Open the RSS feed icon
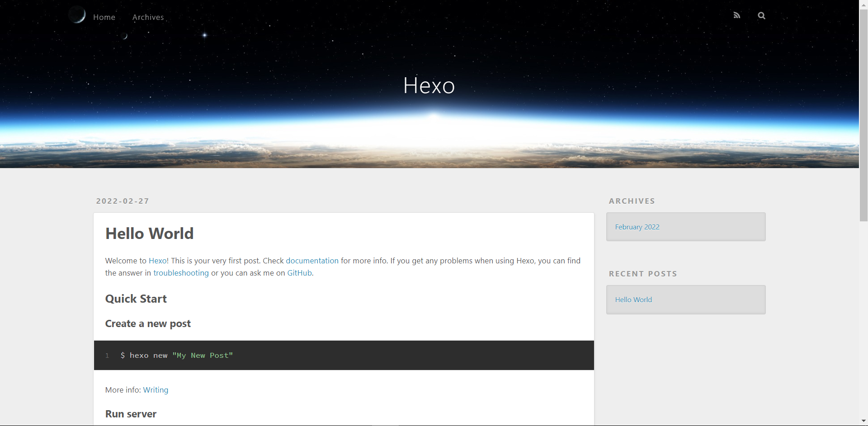Screen dimensions: 868x426 737,15
